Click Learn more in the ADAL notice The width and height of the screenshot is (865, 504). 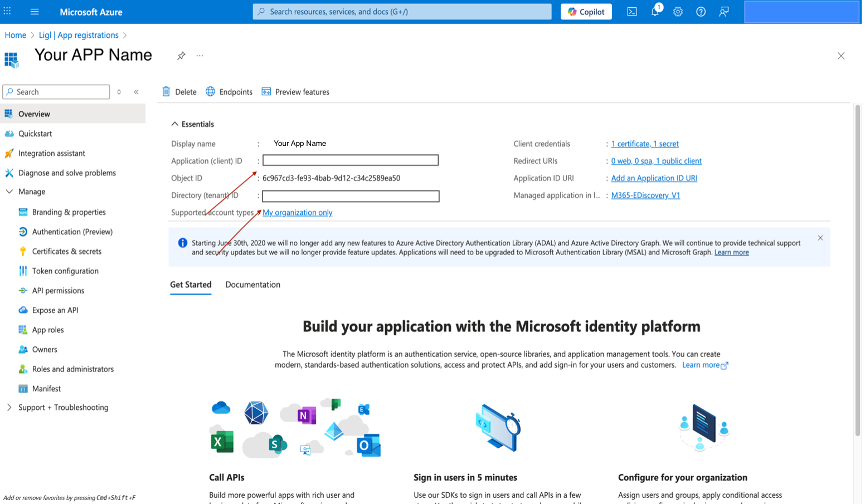pos(731,252)
